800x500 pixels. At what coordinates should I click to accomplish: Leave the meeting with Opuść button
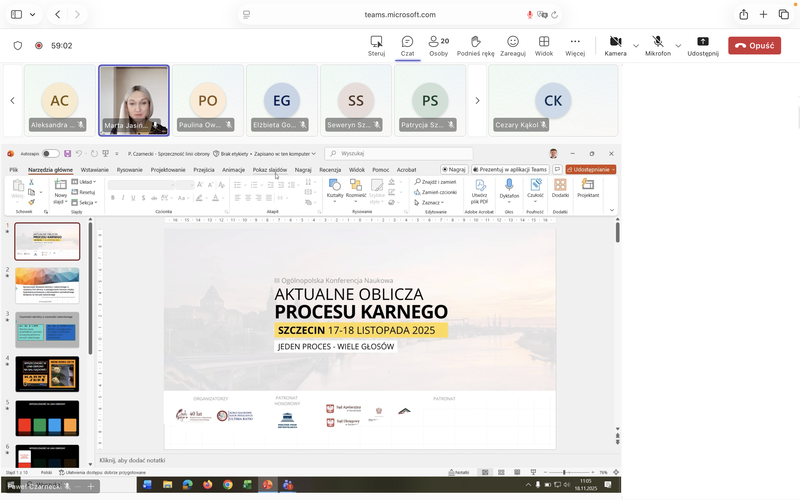(754, 45)
